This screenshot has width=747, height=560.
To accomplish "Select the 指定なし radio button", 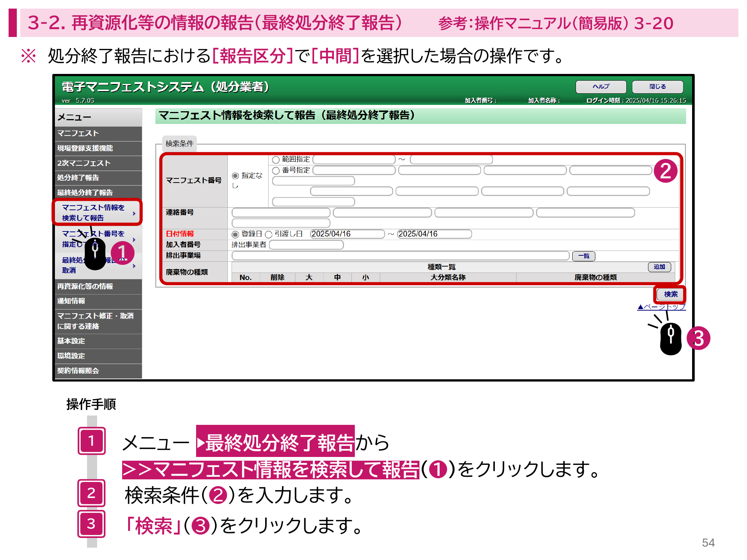I will point(235,176).
